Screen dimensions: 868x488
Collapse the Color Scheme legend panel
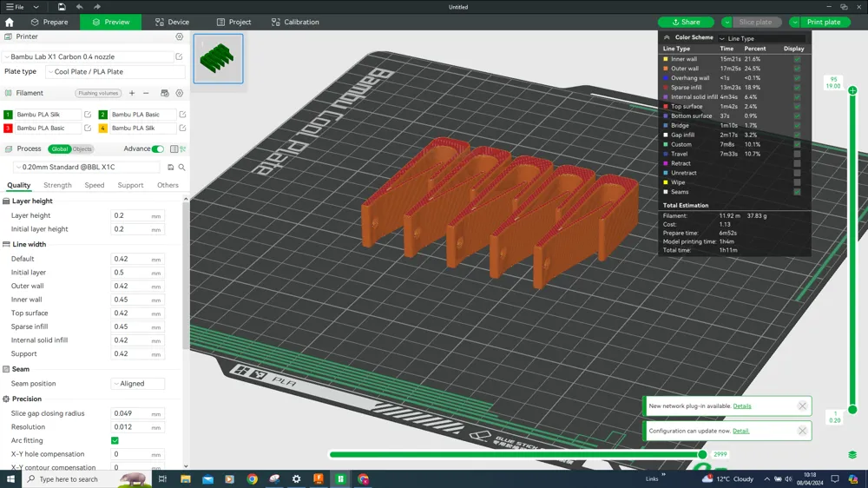[x=667, y=38]
